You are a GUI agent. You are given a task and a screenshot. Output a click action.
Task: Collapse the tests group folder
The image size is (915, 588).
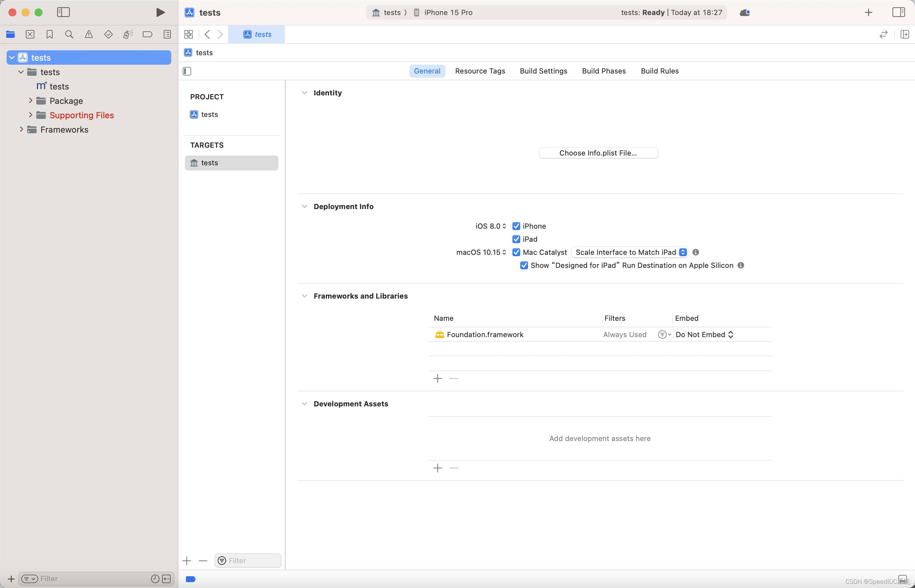pyautogui.click(x=21, y=72)
